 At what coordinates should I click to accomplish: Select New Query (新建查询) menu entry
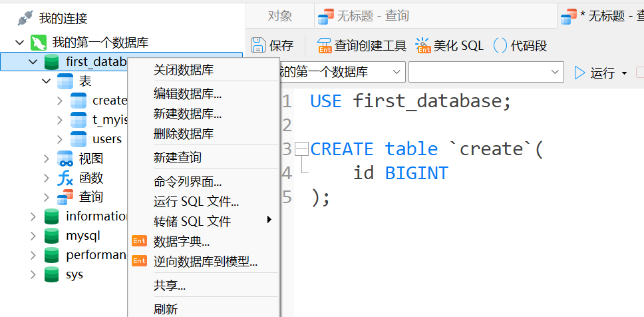[178, 158]
